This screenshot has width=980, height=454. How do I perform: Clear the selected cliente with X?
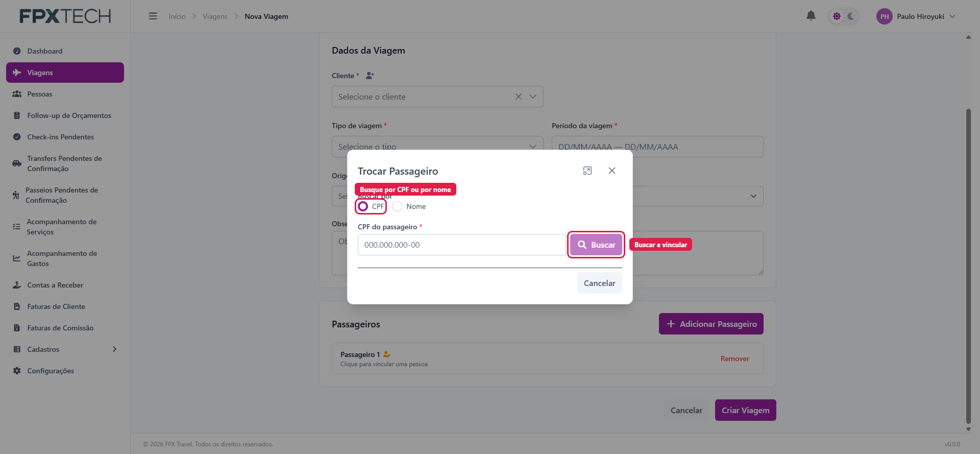point(518,97)
